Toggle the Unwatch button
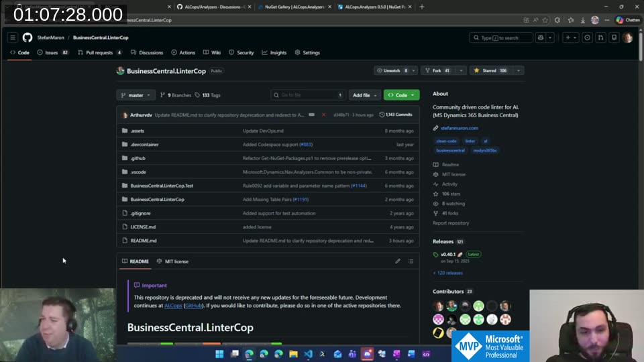 coord(392,70)
